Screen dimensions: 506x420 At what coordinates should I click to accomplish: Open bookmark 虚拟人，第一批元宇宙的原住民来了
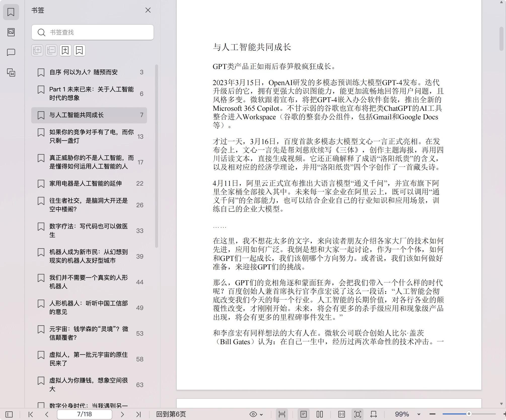click(89, 359)
